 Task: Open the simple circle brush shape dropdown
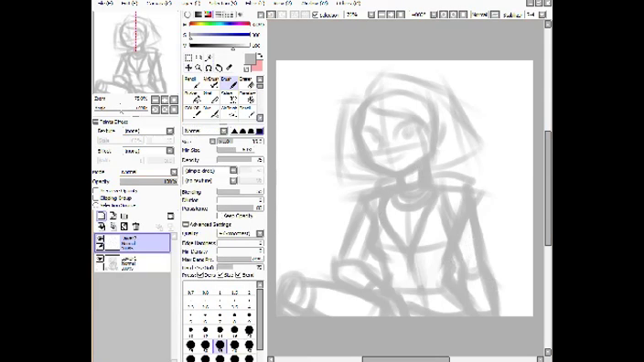click(233, 170)
